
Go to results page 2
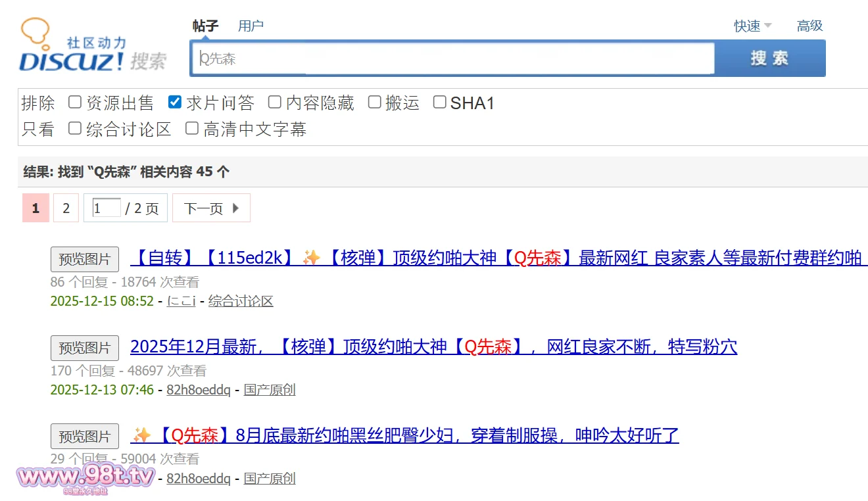(66, 208)
